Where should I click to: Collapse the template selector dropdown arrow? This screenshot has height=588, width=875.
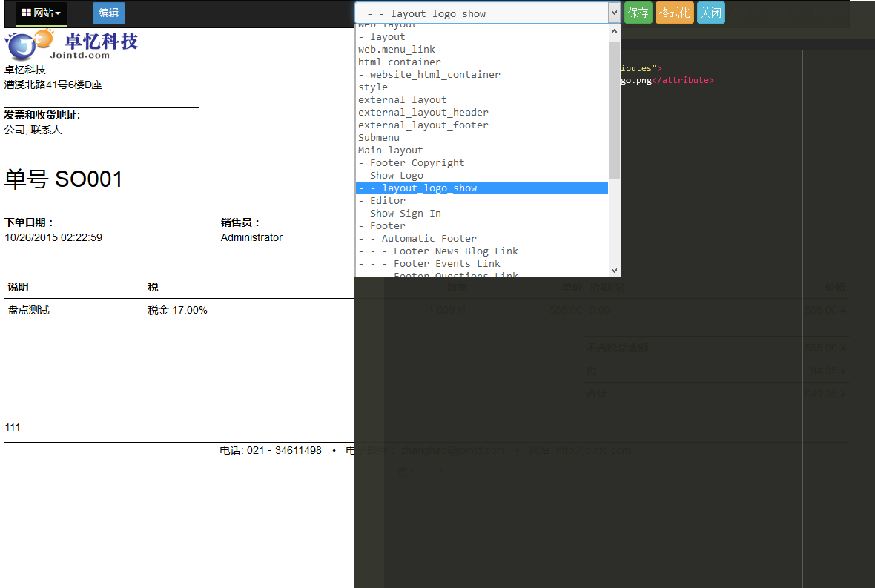click(614, 13)
